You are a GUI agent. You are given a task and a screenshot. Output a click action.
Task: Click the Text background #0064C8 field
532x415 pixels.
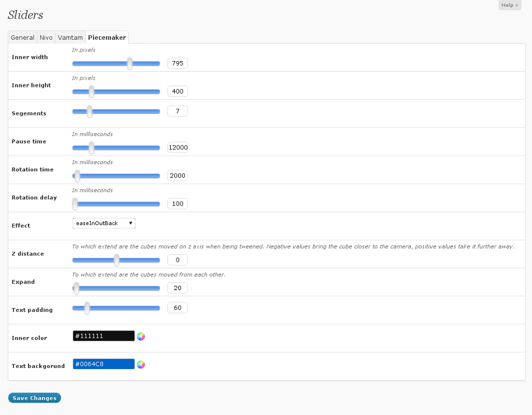pyautogui.click(x=104, y=364)
